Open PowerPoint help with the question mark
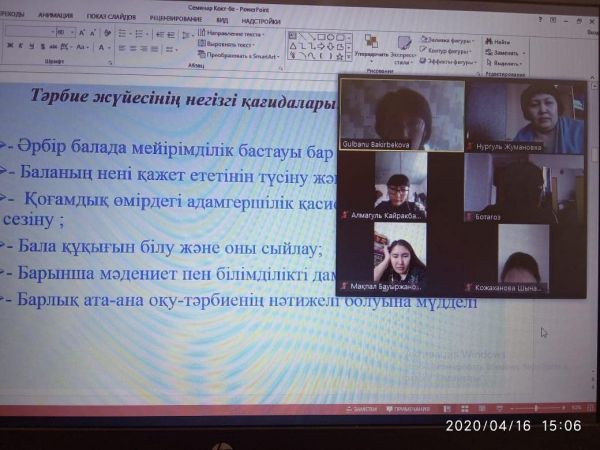Image resolution: width=600 pixels, height=450 pixels. (x=541, y=19)
